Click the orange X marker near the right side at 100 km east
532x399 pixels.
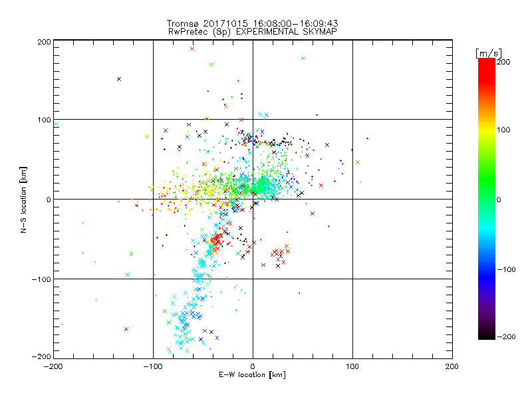[358, 162]
